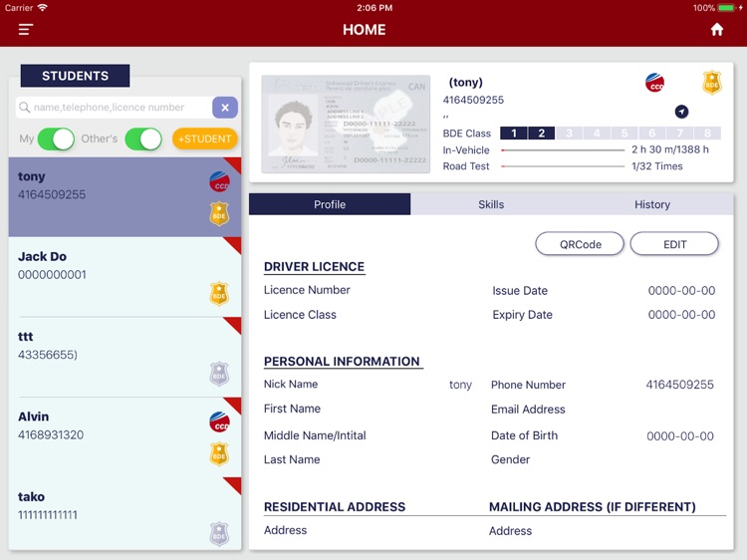Click the PERSONAL INFORMATION heading
747x560 pixels.
pos(342,362)
